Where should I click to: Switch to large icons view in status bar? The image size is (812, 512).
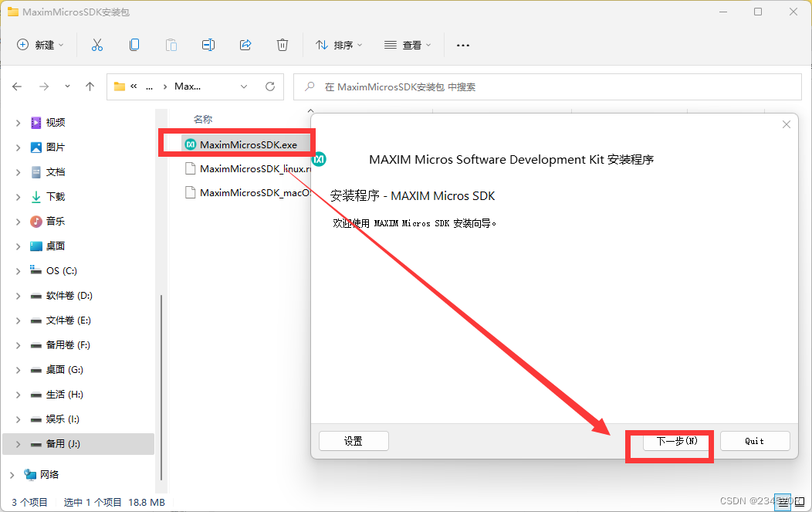point(800,502)
